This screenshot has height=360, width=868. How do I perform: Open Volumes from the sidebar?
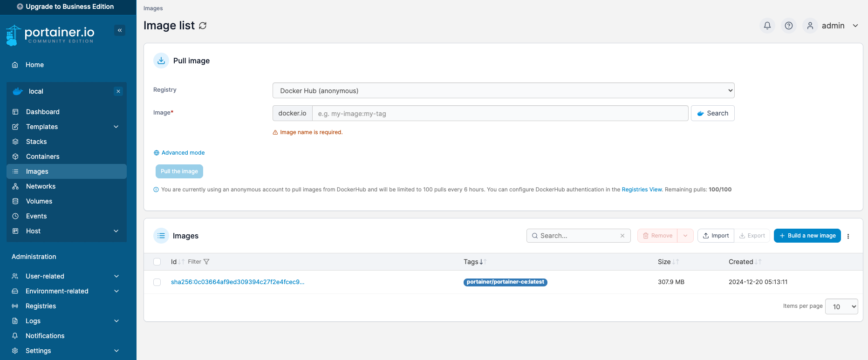[x=39, y=201]
